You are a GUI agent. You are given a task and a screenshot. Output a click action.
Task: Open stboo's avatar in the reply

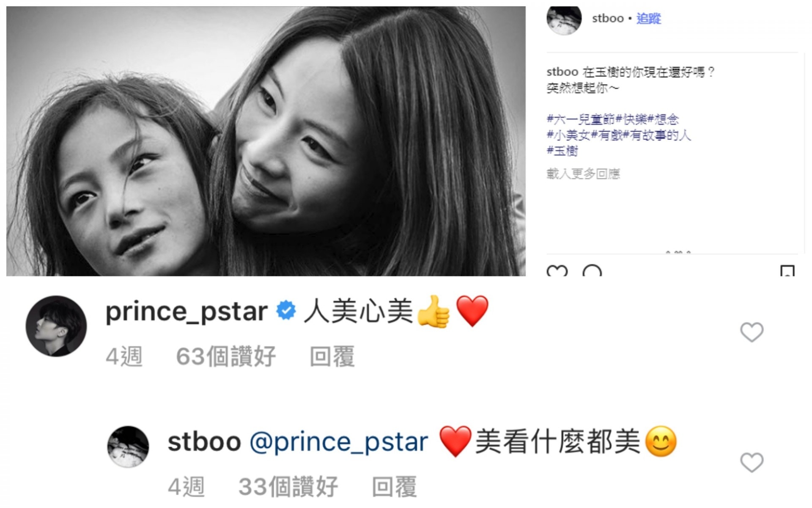(x=128, y=446)
